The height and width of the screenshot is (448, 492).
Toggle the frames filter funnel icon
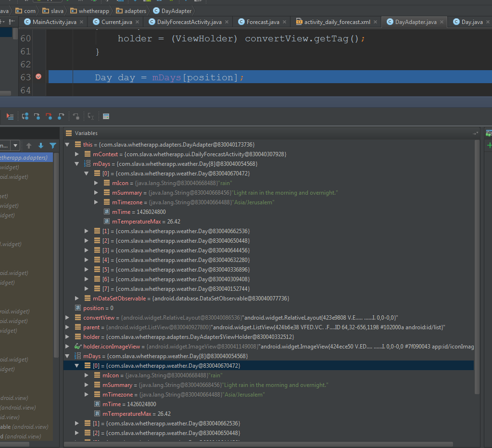click(x=53, y=146)
